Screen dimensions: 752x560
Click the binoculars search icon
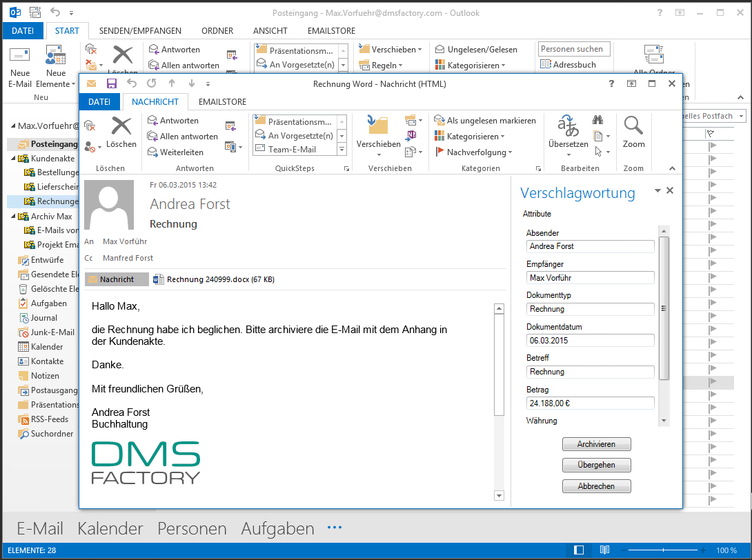point(597,120)
